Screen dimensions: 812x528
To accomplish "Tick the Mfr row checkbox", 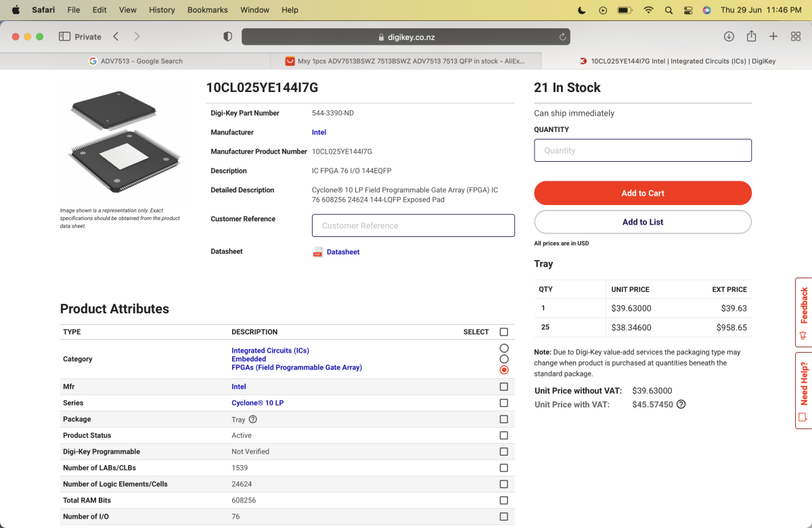I will tap(503, 387).
